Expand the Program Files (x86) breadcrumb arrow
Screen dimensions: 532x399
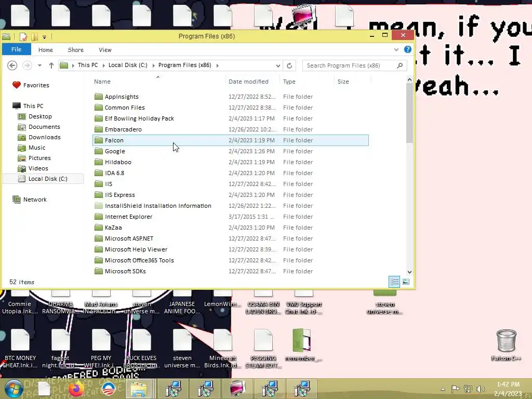point(218,65)
